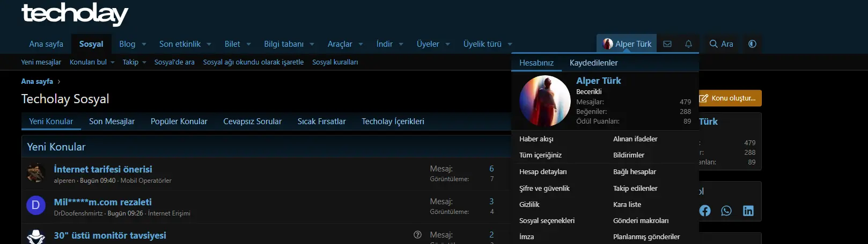The image size is (868, 244).
Task: Open Alınan ifadeler menu entry
Action: 635,139
